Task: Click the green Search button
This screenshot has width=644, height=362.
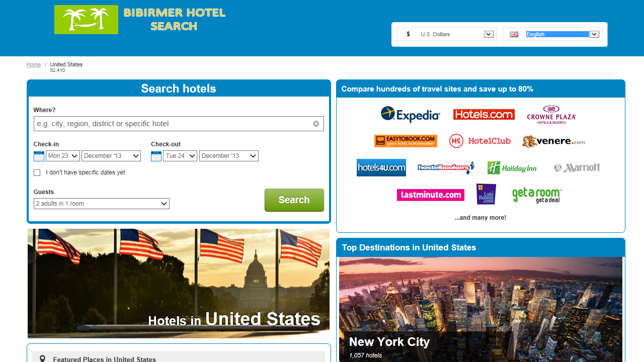Action: (x=294, y=200)
